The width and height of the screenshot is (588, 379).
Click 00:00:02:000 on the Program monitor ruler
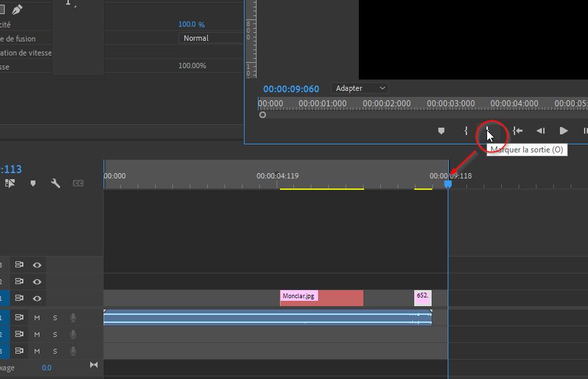387,103
